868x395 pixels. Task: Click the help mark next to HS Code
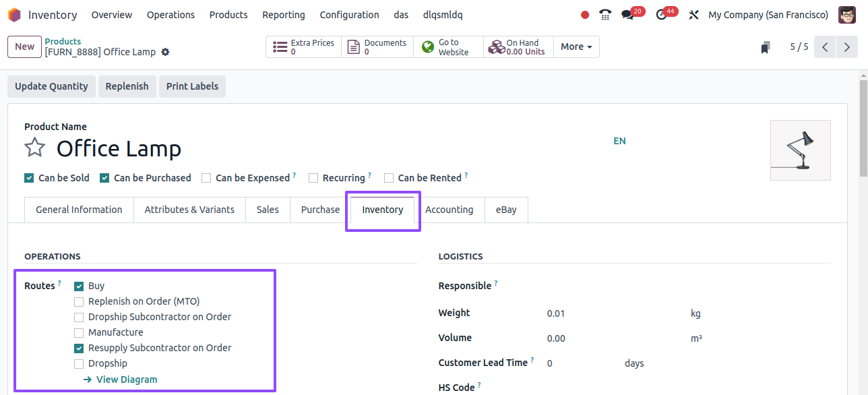coord(479,385)
